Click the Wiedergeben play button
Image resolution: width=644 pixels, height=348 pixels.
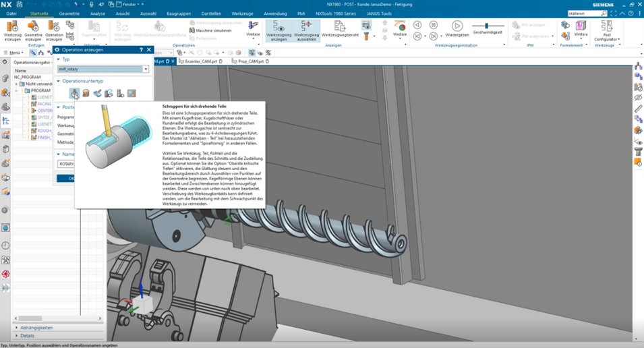tap(457, 29)
